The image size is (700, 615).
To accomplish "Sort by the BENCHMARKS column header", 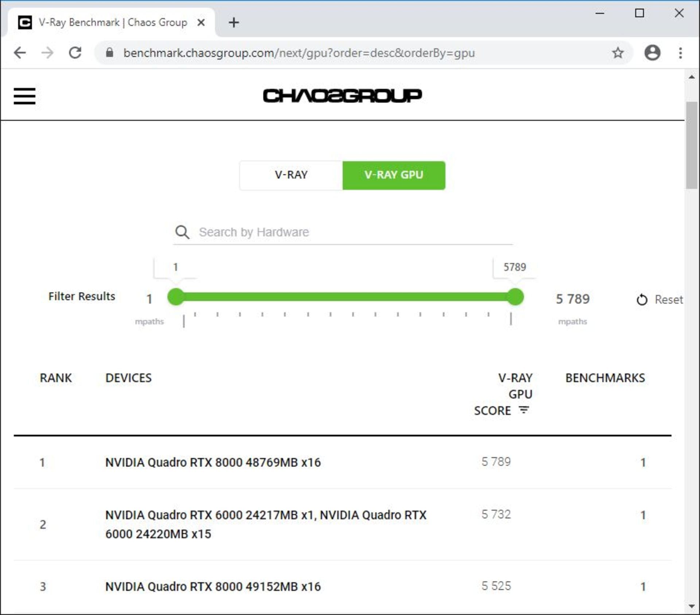I will coord(605,378).
